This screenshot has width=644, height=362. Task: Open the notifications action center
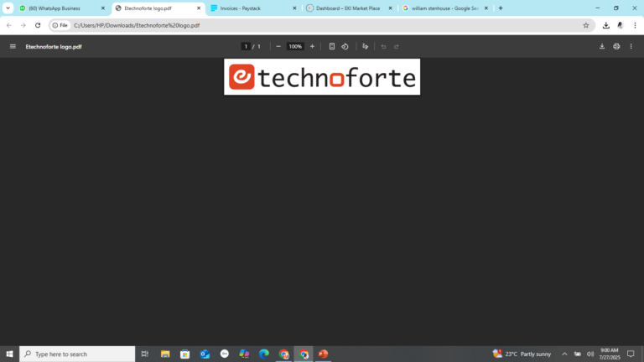click(631, 354)
